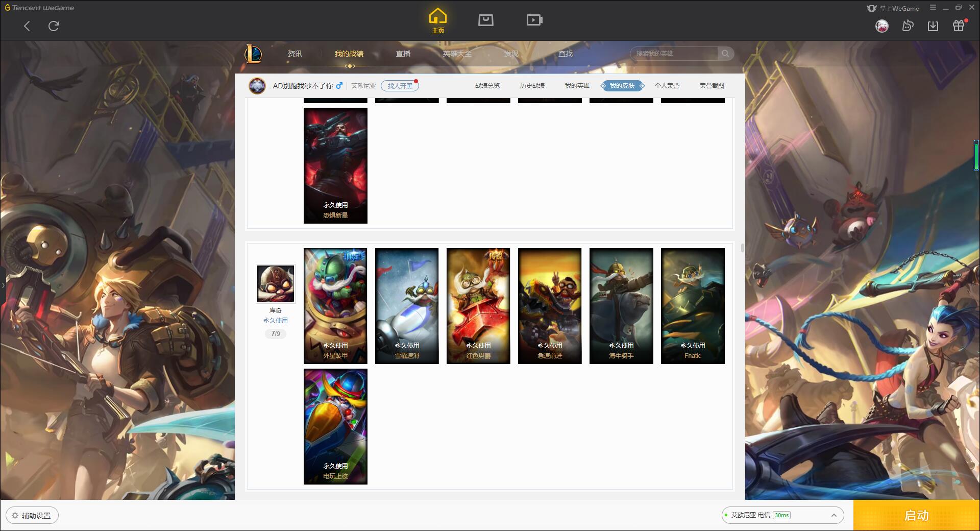The image size is (980, 531).
Task: Expand the 艾欧尼亚 电信 server dropdown
Action: click(782, 515)
